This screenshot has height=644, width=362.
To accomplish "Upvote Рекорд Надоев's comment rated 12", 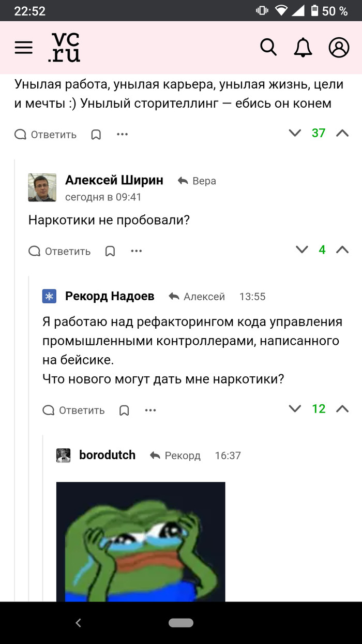I will (342, 408).
